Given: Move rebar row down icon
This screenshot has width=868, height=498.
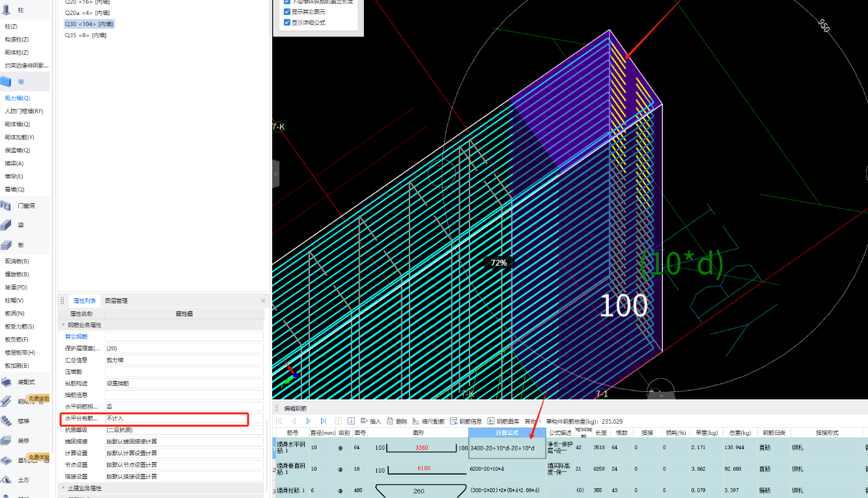Looking at the screenshot, I should (352, 421).
